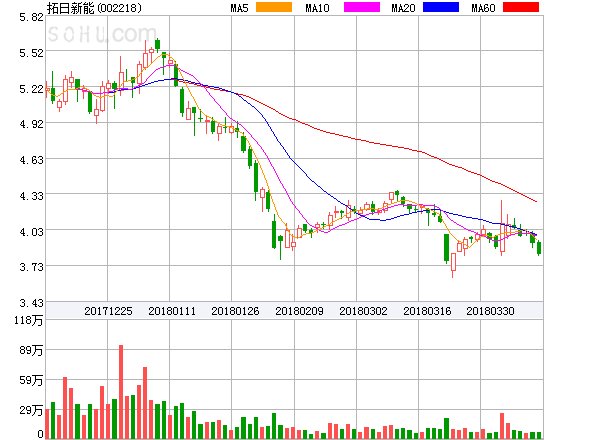Click the 20180111 date label
The width and height of the screenshot is (600, 440).
172,311
